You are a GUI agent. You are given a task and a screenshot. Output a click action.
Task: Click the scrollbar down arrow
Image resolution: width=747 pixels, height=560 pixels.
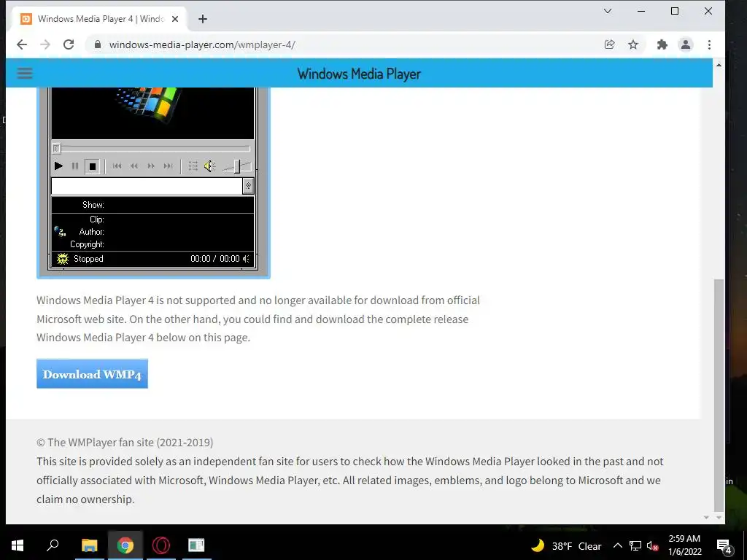pyautogui.click(x=719, y=518)
